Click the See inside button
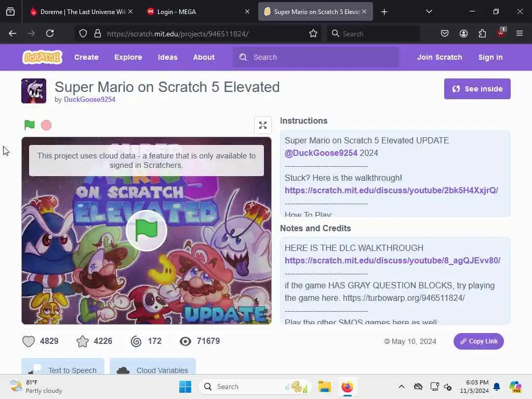This screenshot has width=532, height=399. [477, 89]
